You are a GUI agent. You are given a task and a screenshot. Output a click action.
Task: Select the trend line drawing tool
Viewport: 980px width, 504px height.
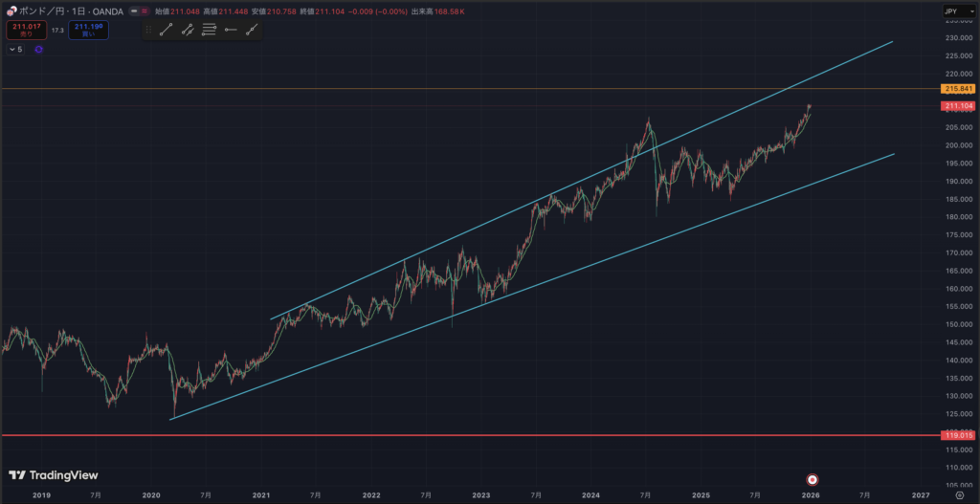point(166,30)
